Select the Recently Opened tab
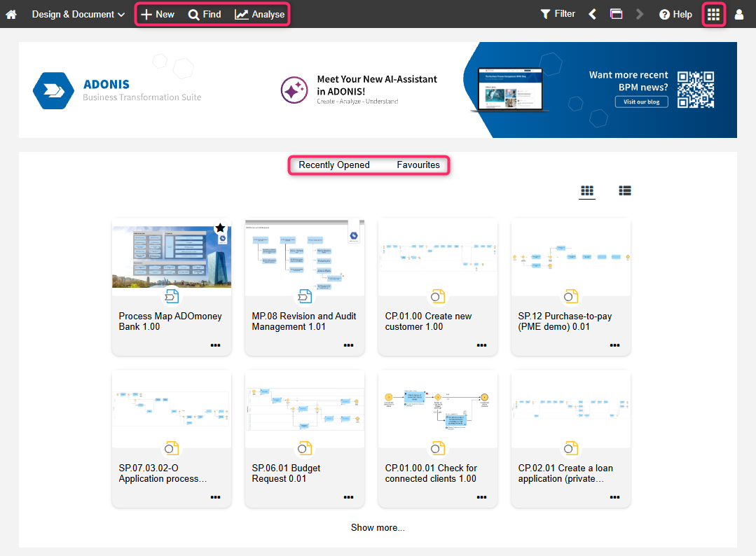The image size is (756, 556). tap(334, 165)
